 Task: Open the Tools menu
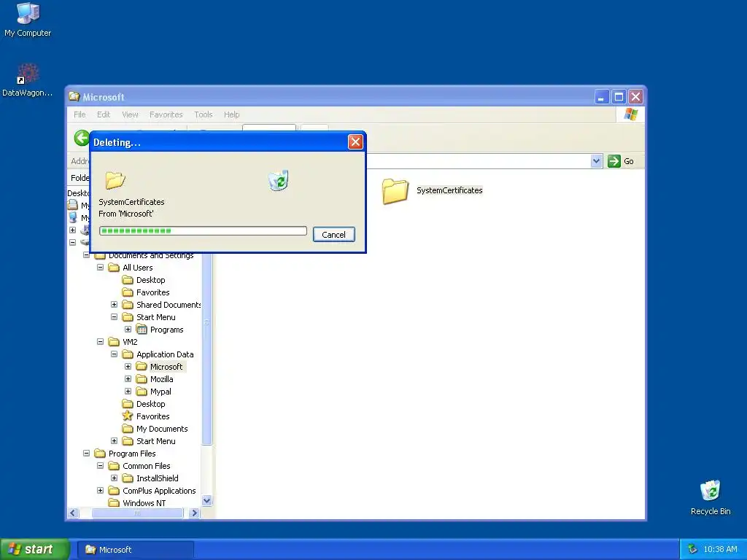203,114
